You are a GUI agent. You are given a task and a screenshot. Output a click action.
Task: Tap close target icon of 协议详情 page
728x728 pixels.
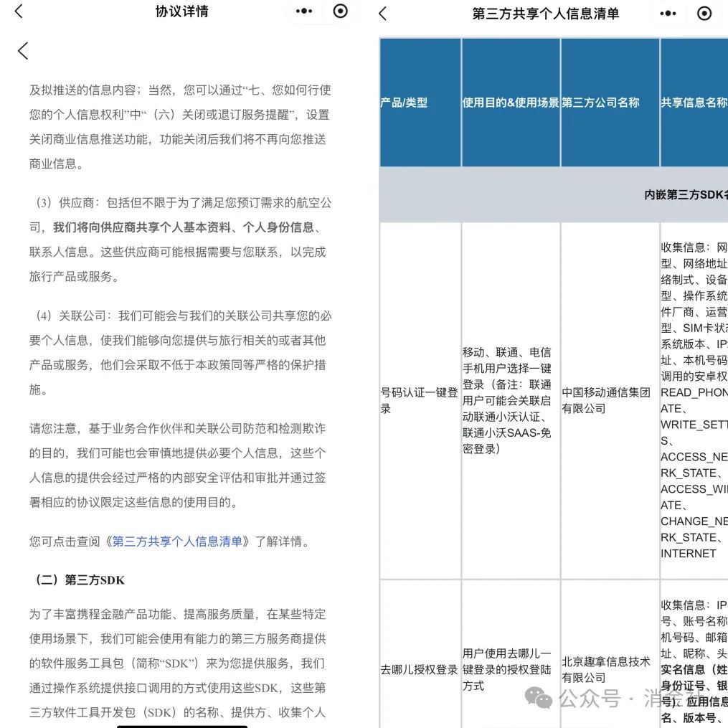(x=340, y=11)
